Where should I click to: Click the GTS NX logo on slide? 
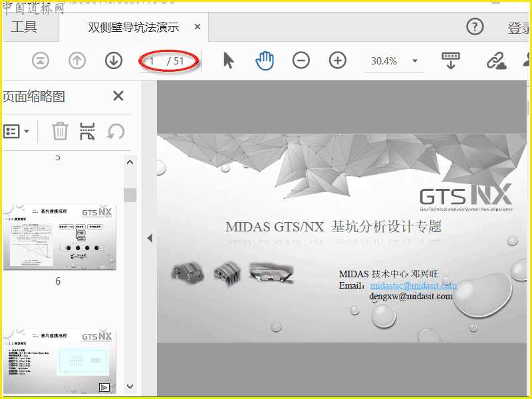466,197
